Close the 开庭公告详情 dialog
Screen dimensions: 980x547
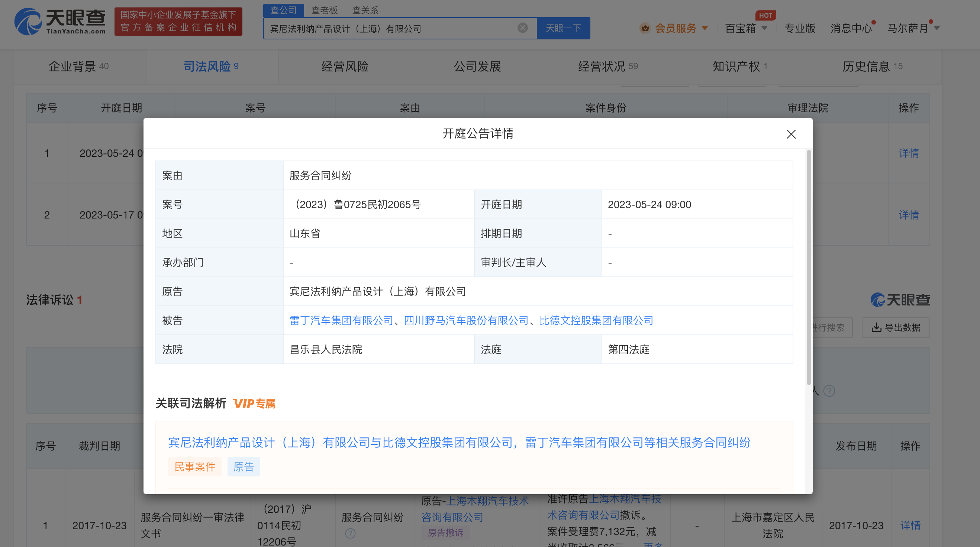[x=791, y=134]
